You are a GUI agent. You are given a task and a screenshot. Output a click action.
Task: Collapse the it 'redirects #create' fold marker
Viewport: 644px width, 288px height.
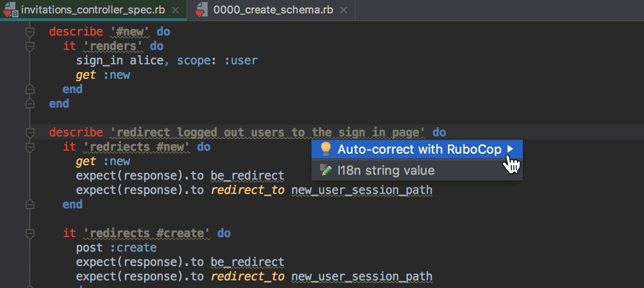[x=30, y=233]
